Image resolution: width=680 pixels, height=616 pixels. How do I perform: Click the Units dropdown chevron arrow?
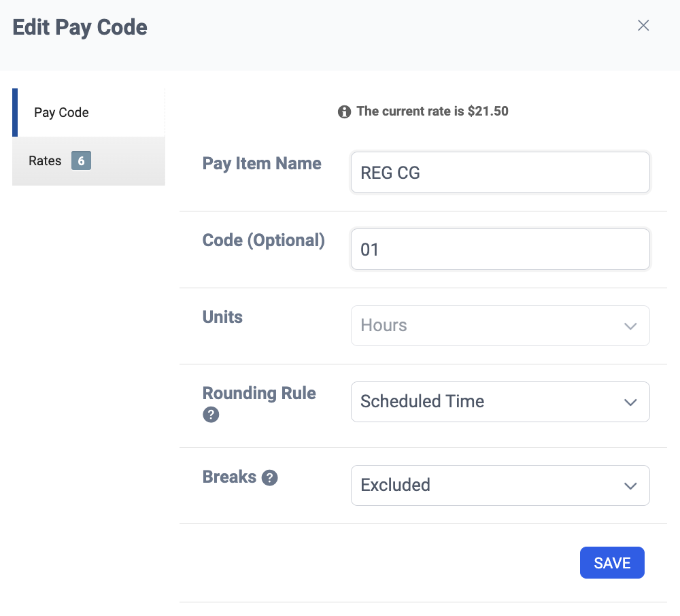pyautogui.click(x=630, y=326)
